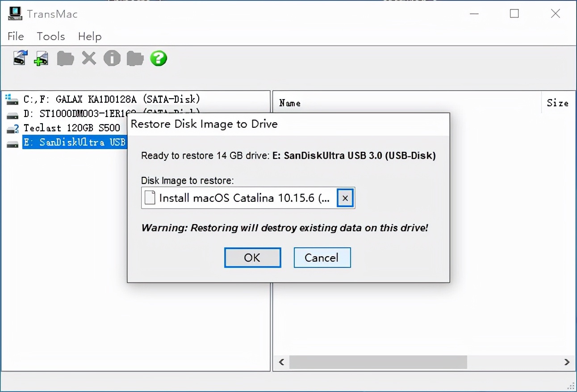Click the expand folder toolbar icon
The height and width of the screenshot is (392, 577).
135,58
